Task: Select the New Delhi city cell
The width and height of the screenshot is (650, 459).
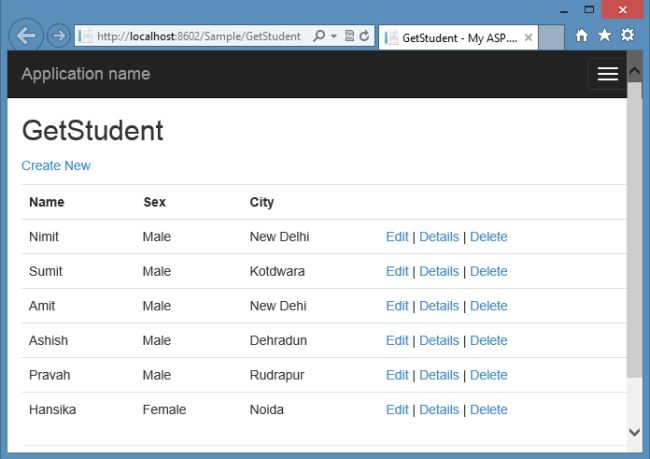Action: (279, 237)
